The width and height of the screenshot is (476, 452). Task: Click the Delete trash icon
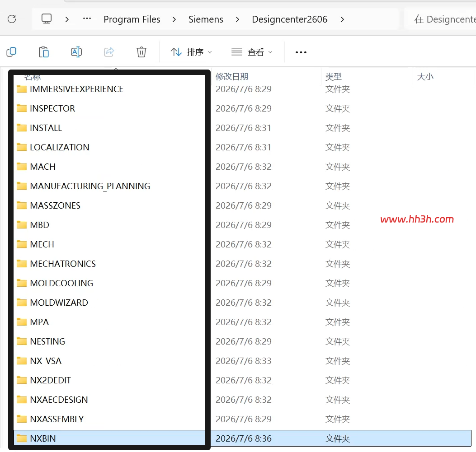pos(141,52)
